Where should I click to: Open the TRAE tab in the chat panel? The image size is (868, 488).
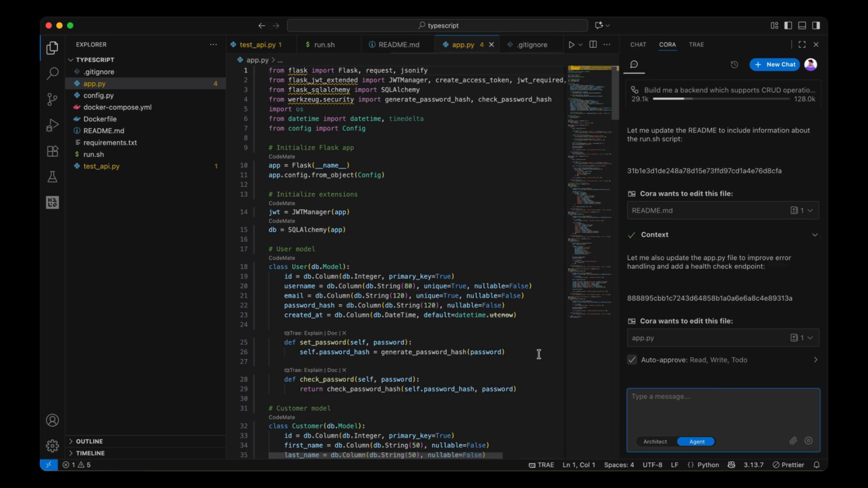tap(697, 45)
